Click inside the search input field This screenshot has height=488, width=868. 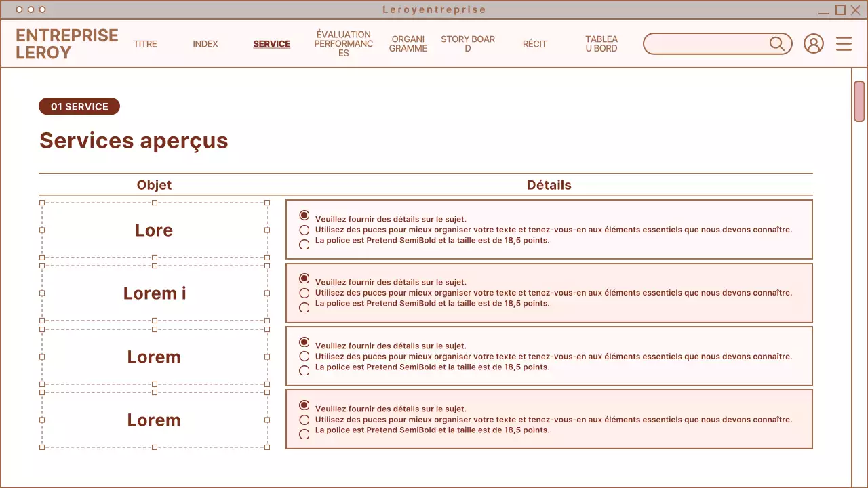(705, 43)
